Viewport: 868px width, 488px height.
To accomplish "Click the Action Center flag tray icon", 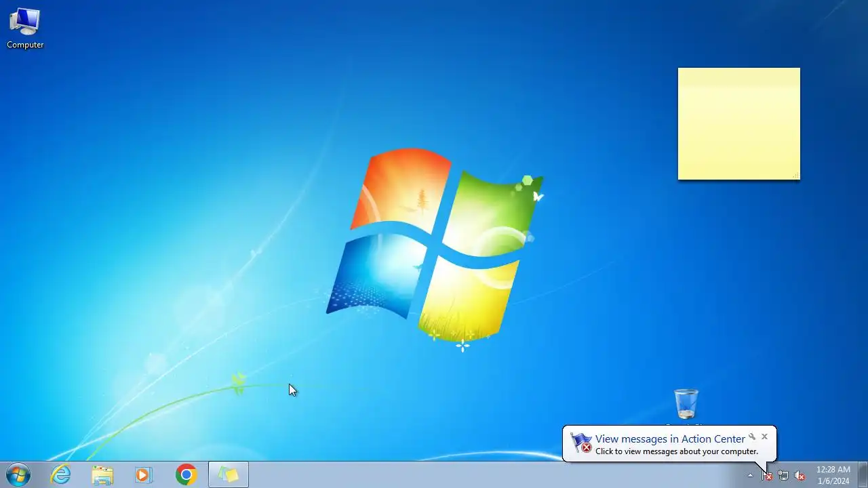I will coord(767,475).
